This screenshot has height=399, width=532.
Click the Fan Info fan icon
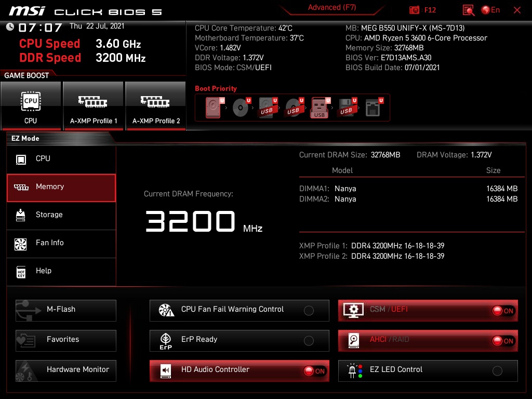[x=21, y=244]
